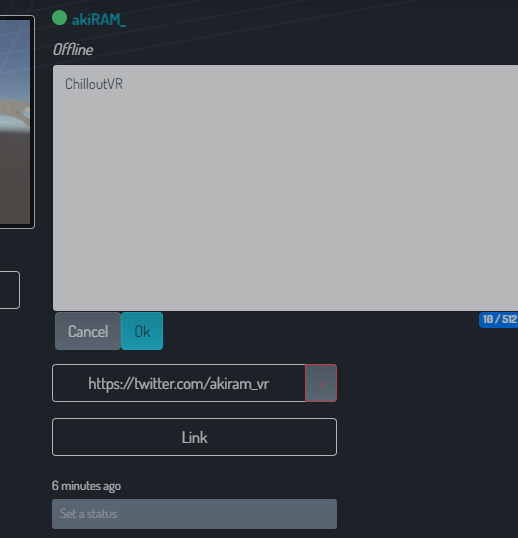Confirm bio changes with Ok
The height and width of the screenshot is (538, 518).
[x=142, y=331]
